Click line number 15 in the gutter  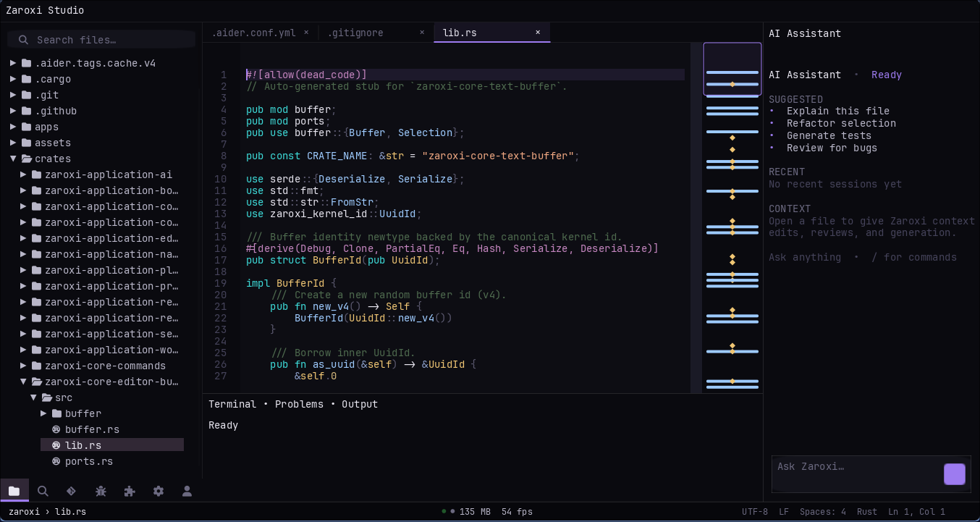[221, 237]
